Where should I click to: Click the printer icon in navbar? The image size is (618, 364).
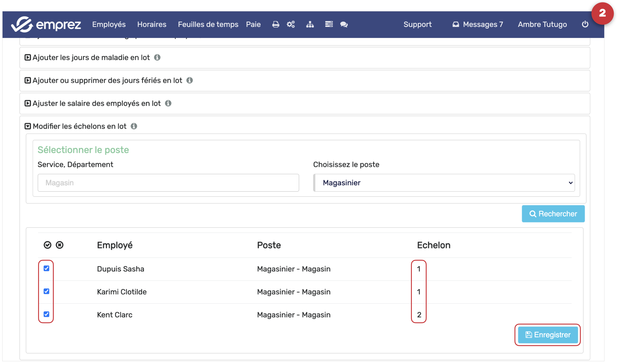coord(275,24)
